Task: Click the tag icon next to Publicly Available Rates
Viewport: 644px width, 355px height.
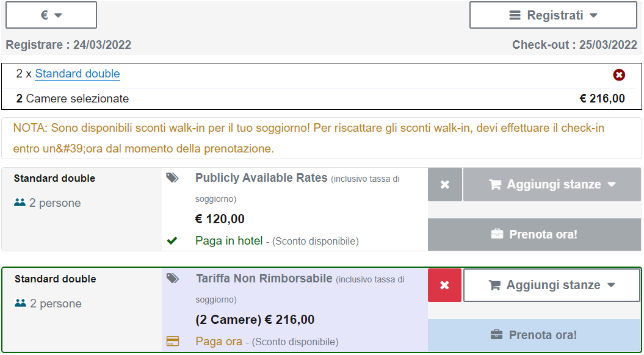Action: [x=173, y=178]
